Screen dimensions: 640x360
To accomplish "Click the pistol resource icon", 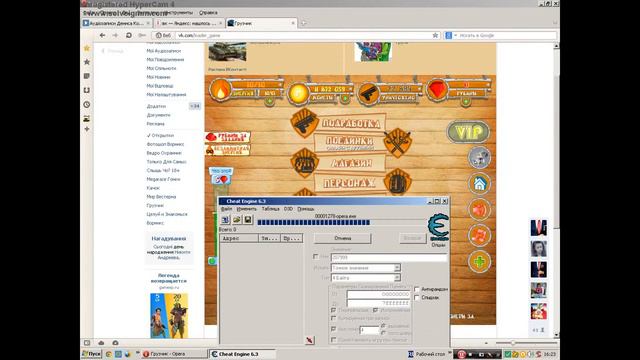I will (368, 93).
